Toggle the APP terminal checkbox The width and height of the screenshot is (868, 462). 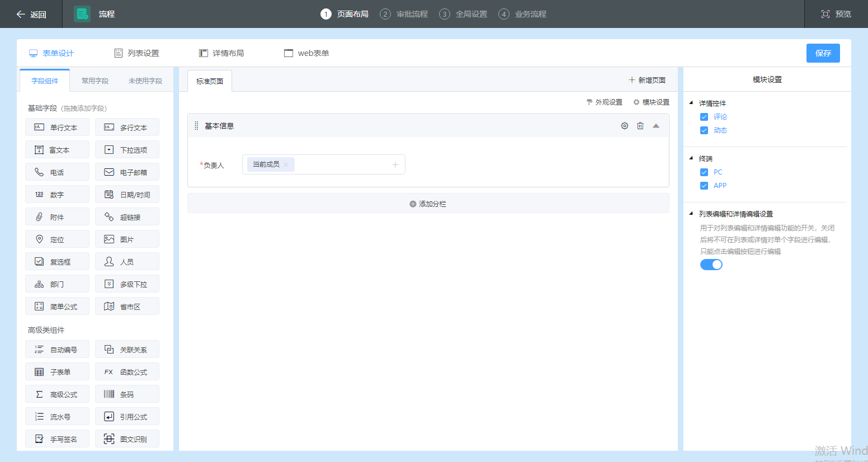click(x=704, y=186)
